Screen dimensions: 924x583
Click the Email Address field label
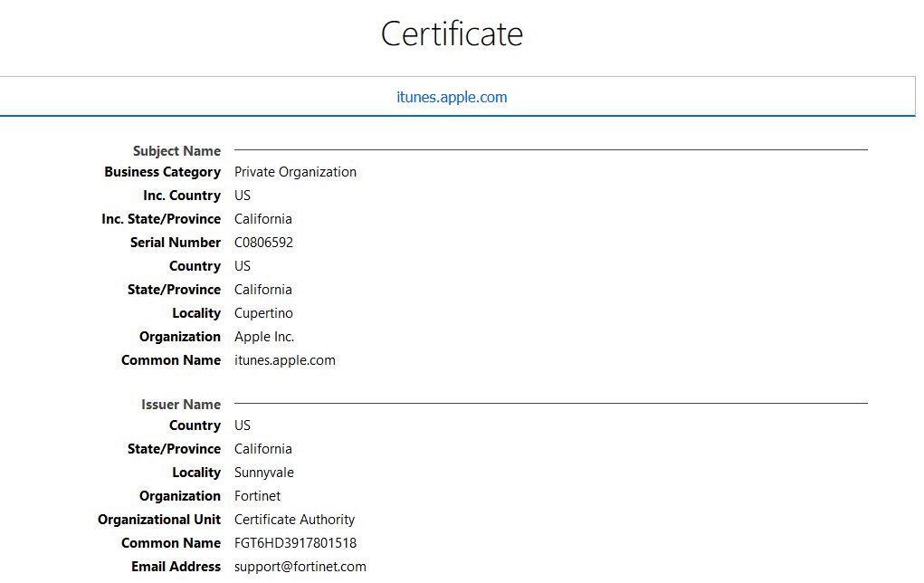(x=174, y=567)
